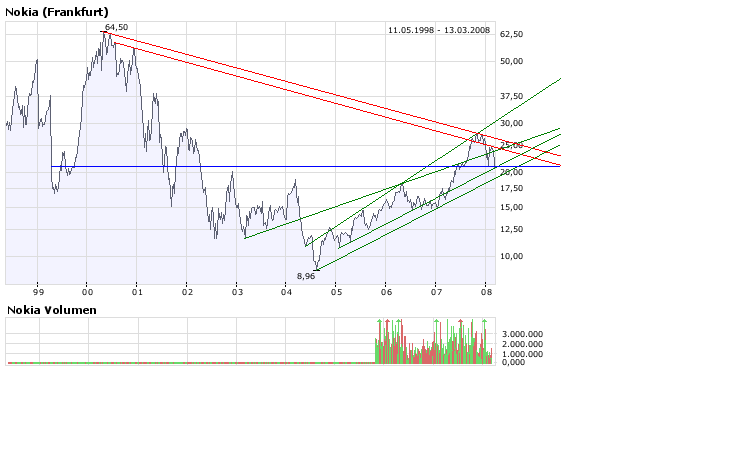Click the 02 year axis label
This screenshot has width=738, height=475.
tap(187, 292)
